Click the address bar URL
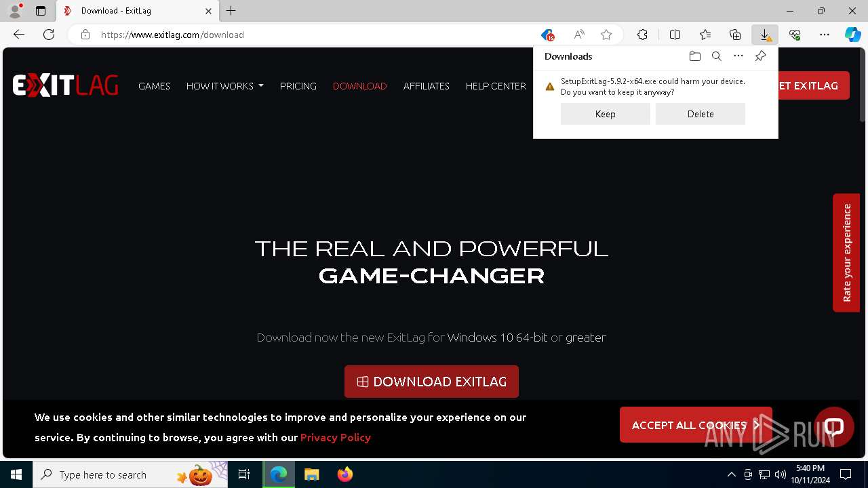Image resolution: width=868 pixels, height=488 pixels. 172,35
